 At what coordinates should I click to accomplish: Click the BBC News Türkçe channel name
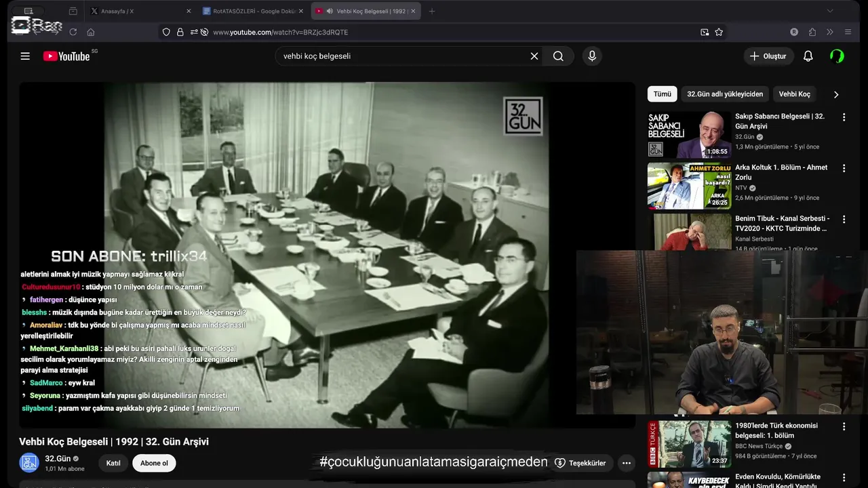759,446
